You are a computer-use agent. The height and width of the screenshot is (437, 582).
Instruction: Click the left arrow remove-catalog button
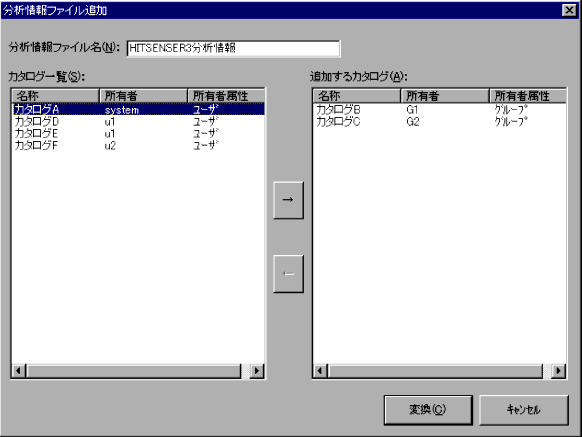click(x=288, y=274)
